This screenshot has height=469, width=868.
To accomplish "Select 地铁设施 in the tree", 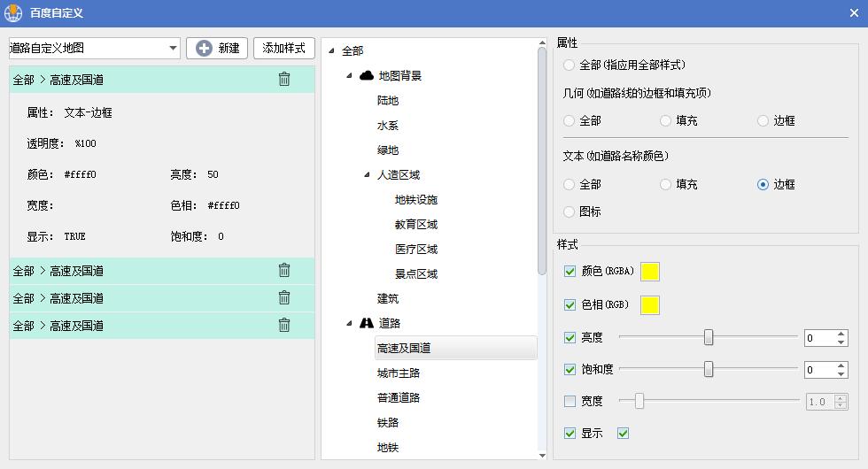I will point(416,200).
